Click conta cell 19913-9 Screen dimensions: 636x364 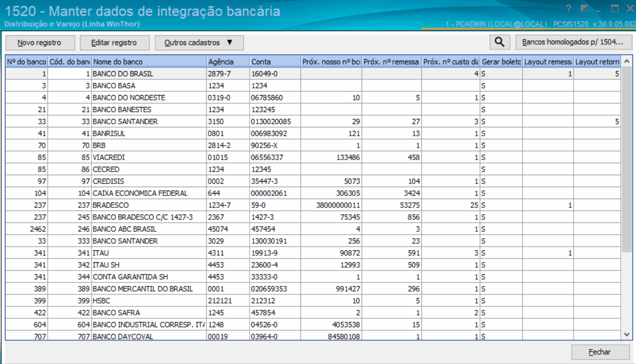tap(275, 253)
